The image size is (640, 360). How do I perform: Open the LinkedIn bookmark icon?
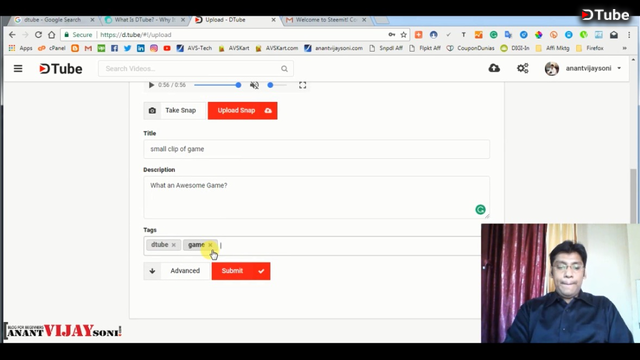[140, 48]
